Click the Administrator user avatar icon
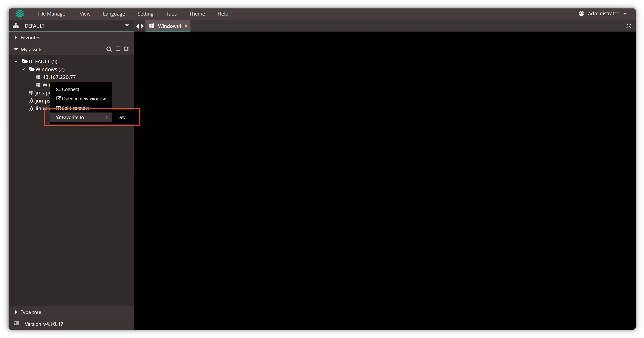 (581, 14)
